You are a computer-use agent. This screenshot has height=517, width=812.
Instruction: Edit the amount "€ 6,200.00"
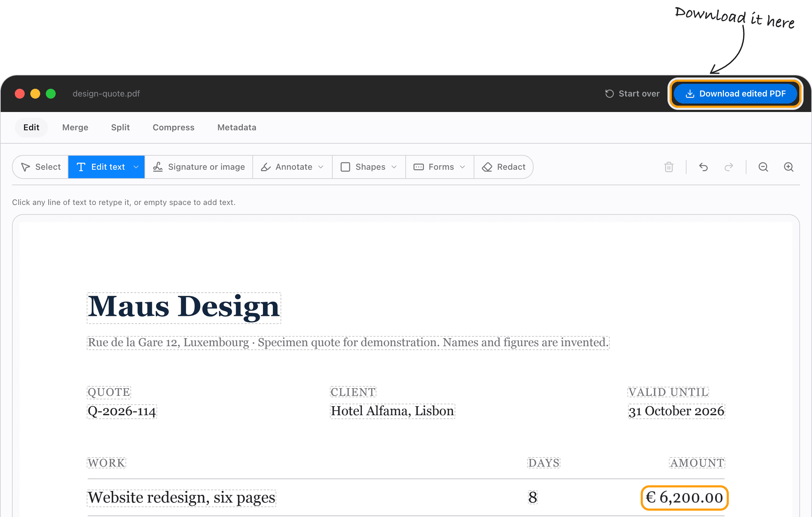[684, 498]
